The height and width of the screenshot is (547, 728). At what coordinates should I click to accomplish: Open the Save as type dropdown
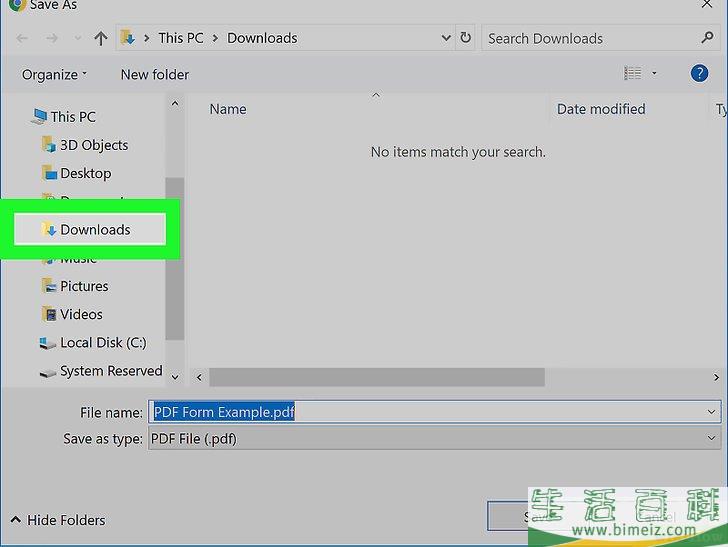point(712,438)
